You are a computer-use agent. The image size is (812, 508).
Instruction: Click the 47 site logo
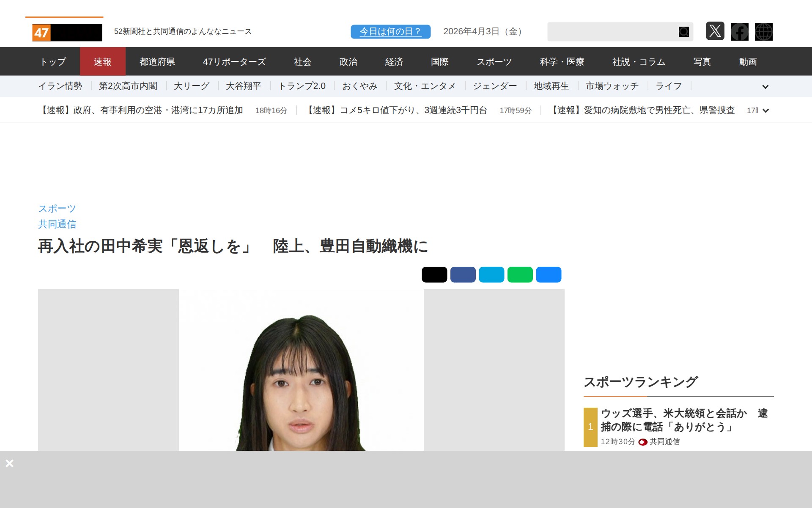click(x=67, y=33)
